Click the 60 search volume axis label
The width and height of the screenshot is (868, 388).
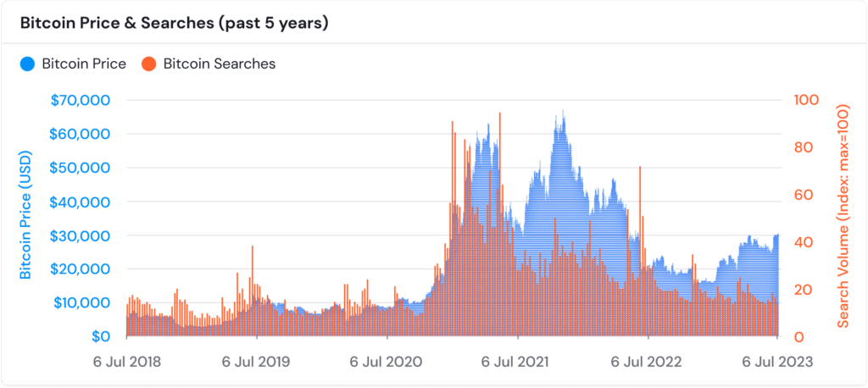click(802, 195)
